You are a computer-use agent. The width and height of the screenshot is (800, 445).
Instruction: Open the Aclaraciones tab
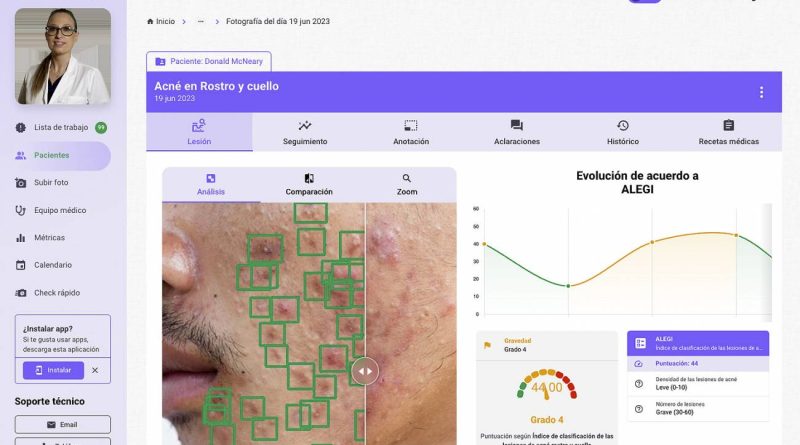(x=516, y=132)
